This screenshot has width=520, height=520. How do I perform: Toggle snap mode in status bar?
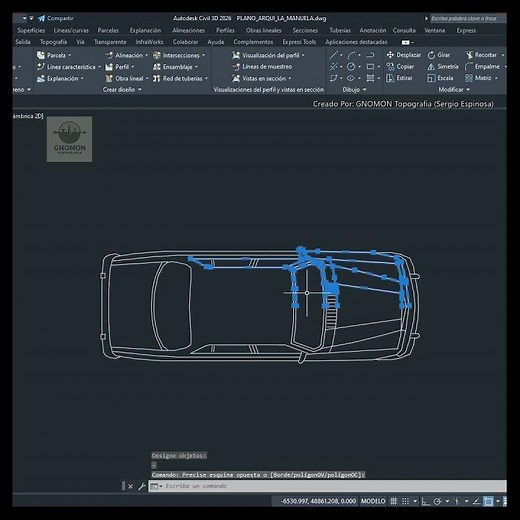(x=405, y=501)
